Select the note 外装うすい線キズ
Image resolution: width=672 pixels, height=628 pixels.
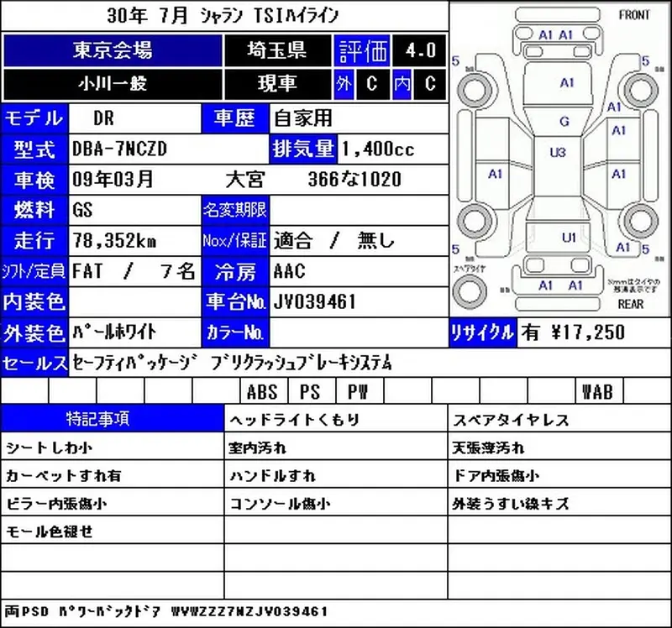point(511,504)
